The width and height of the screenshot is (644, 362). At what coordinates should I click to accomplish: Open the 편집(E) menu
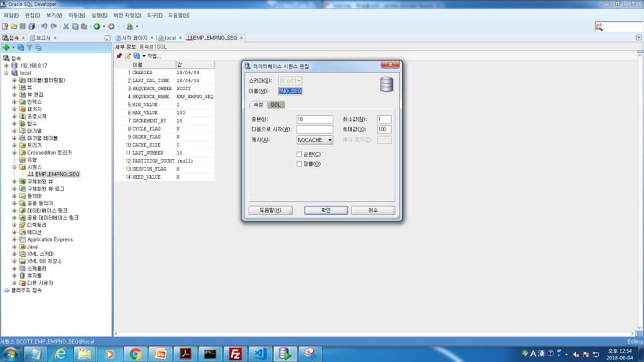[33, 15]
